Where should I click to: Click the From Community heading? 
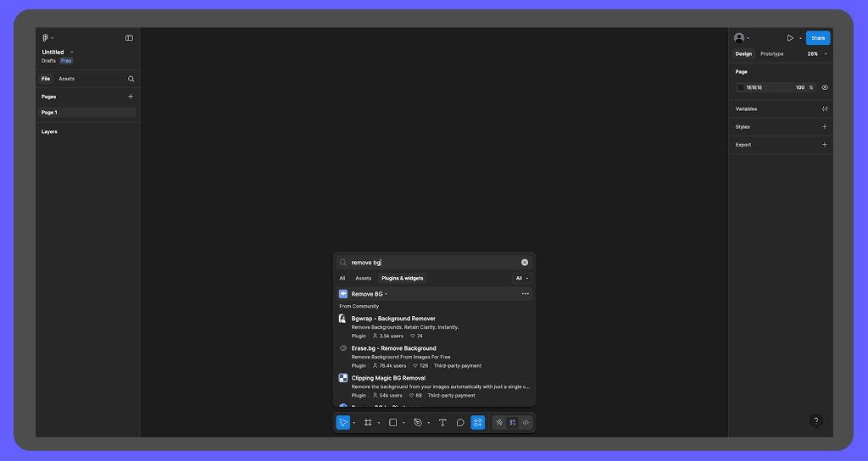pos(359,306)
